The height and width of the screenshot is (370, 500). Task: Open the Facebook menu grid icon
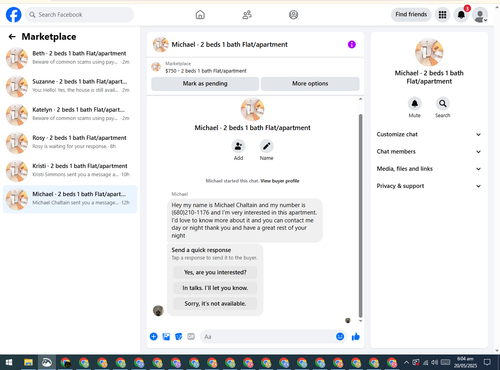[x=442, y=15]
